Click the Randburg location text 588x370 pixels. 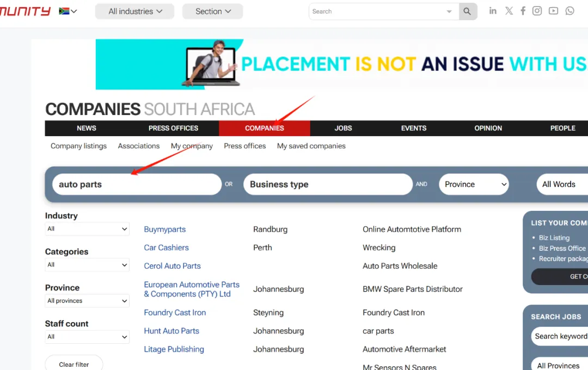tap(270, 229)
